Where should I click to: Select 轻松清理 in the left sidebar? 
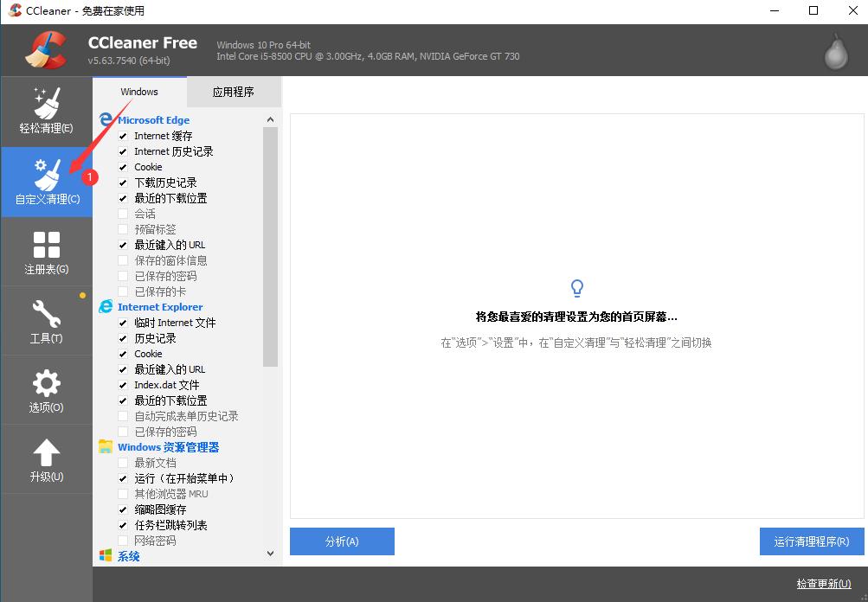[x=46, y=111]
